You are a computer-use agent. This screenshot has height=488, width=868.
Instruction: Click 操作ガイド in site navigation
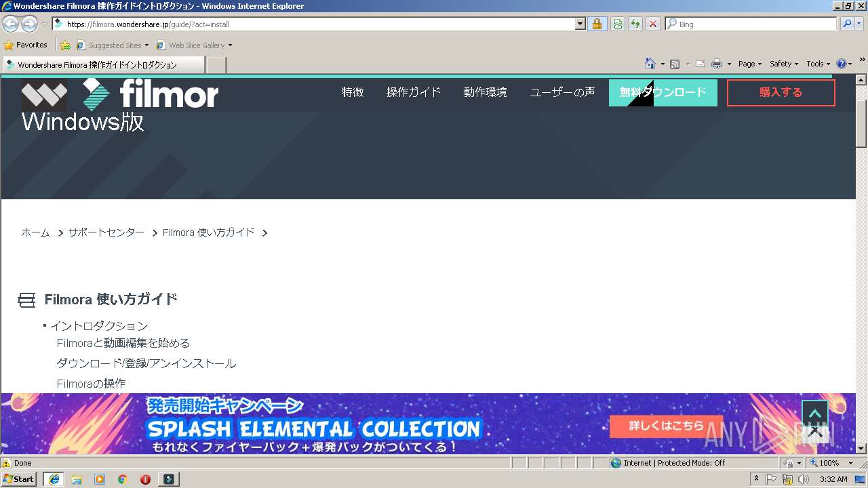click(414, 92)
